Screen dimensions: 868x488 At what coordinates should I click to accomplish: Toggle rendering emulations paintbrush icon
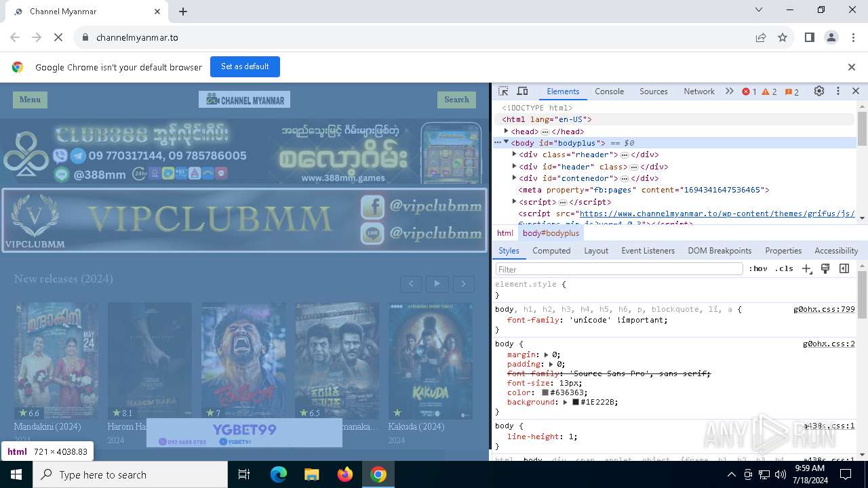coord(825,269)
